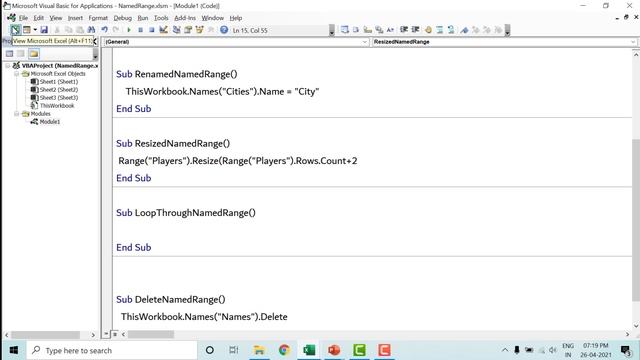The width and height of the screenshot is (640, 360).
Task: Open the View menu
Action: click(56, 18)
